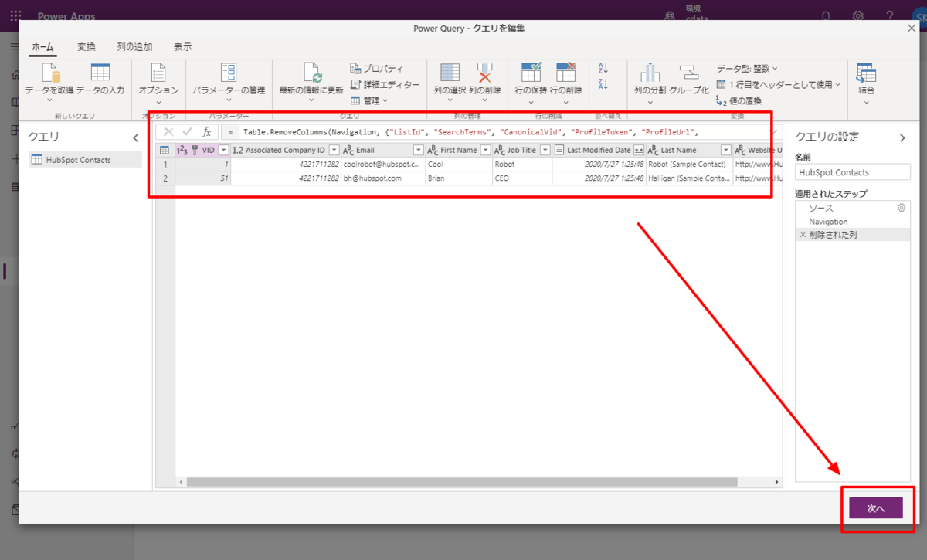Delete the 削除された列 step with X
This screenshot has width=927, height=560.
(x=803, y=235)
